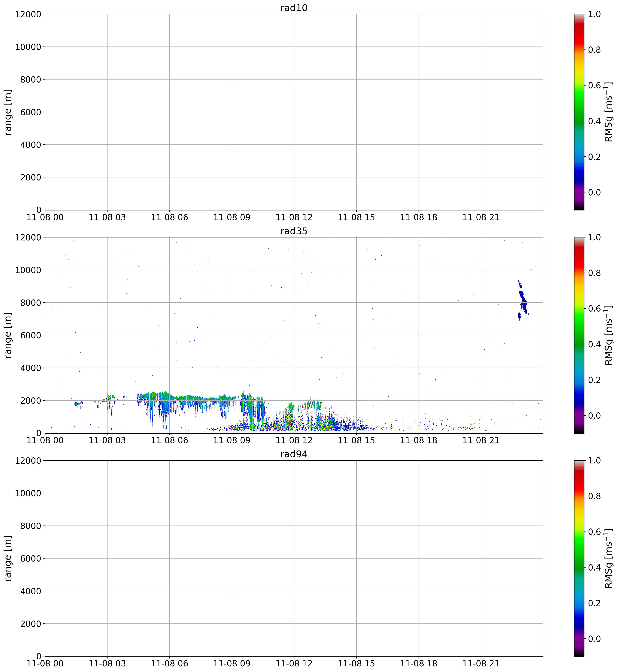Click rad10 x-axis label 11-08 03
This screenshot has height=672, width=618.
107,217
